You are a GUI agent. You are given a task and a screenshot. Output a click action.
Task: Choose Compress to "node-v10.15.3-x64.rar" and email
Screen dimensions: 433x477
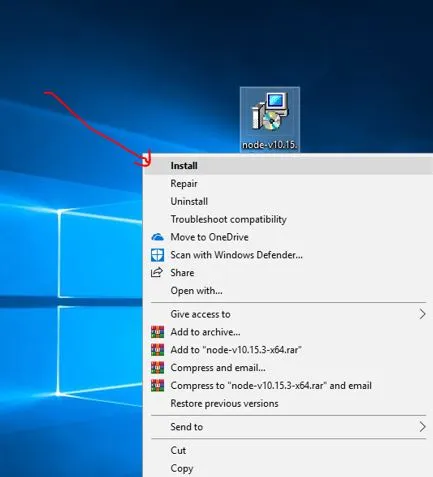[288, 385]
